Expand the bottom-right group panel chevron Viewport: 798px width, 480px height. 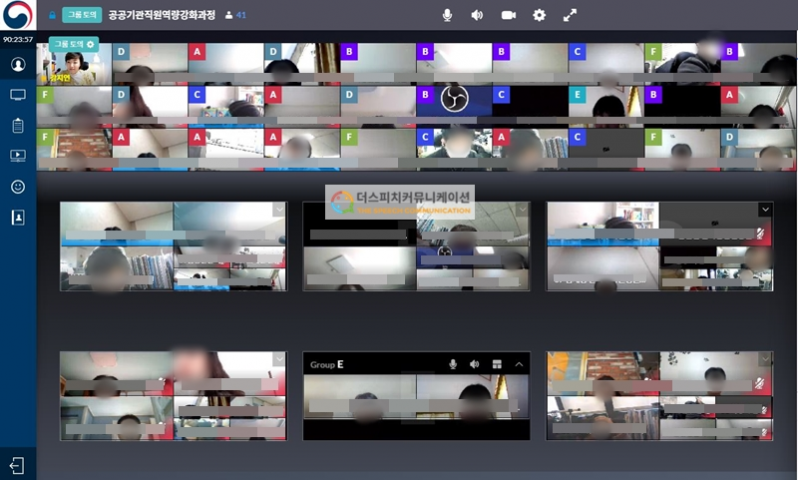pos(765,359)
